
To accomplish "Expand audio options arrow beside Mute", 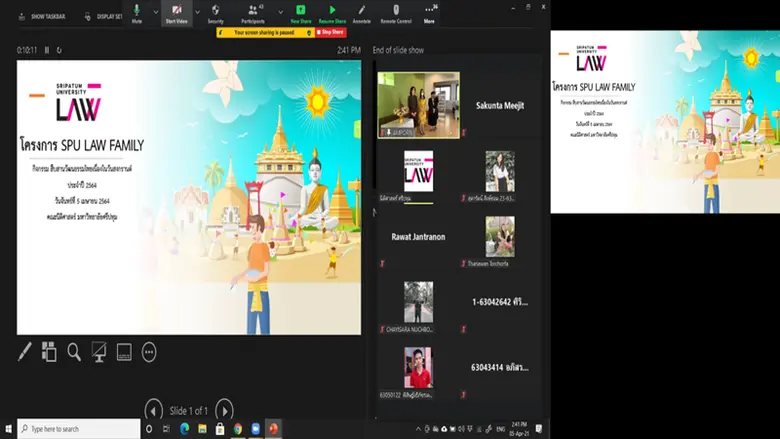I will pyautogui.click(x=156, y=12).
